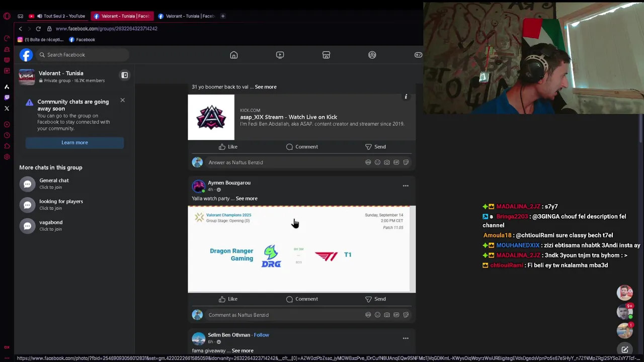Screen dimensions: 644x362
Task: Open Settings gear in Opera sidebar
Action: [x=7, y=157]
